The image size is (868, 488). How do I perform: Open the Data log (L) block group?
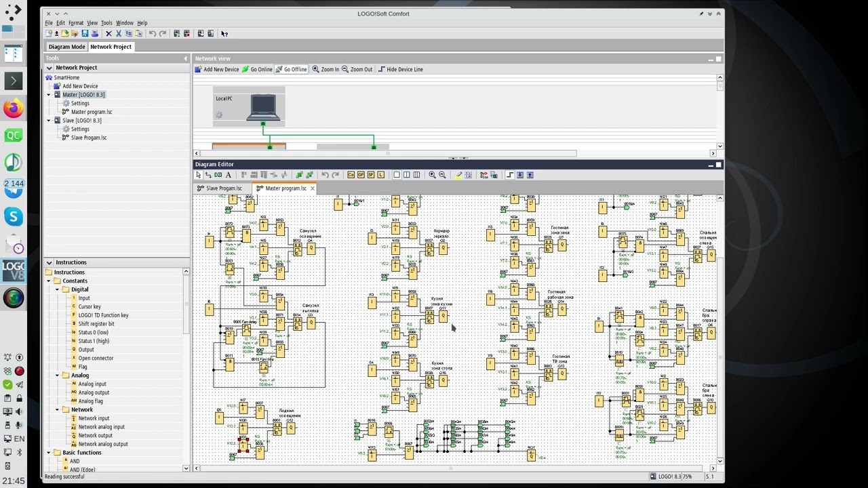pyautogui.click(x=380, y=175)
